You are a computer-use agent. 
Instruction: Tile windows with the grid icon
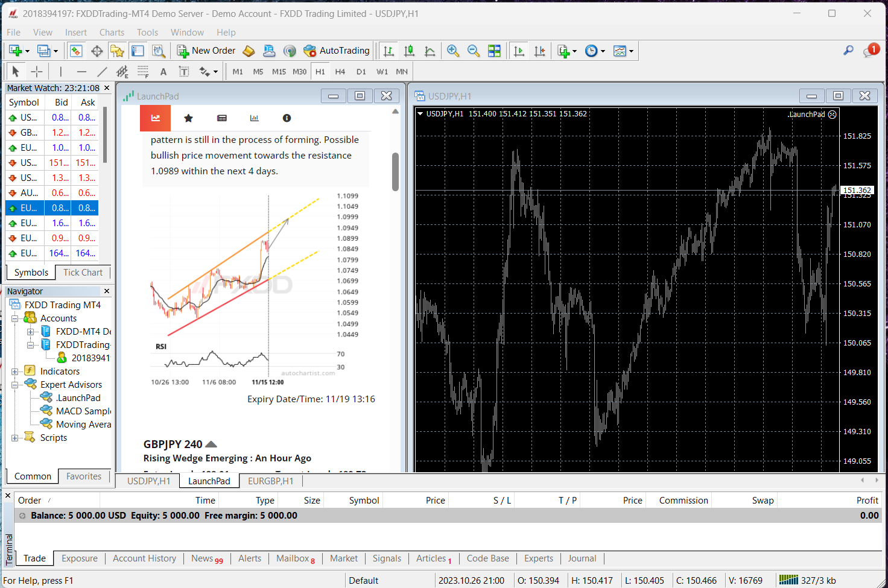click(494, 51)
